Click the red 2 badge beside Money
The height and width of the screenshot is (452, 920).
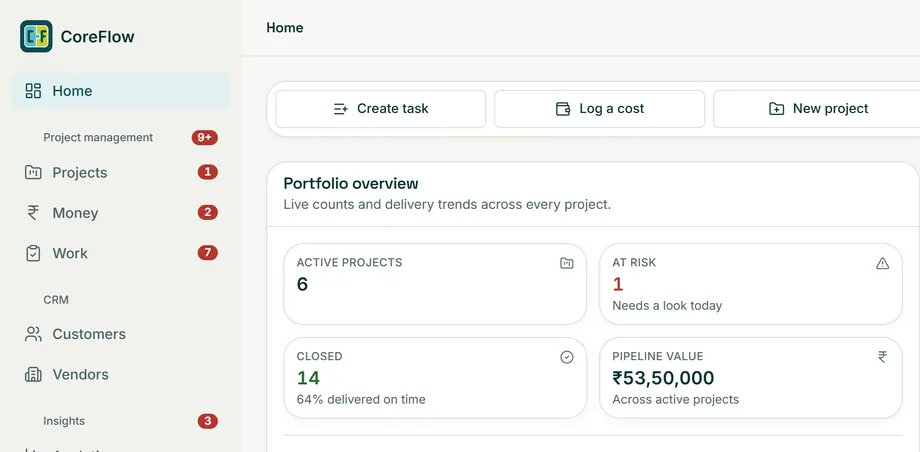(x=208, y=212)
